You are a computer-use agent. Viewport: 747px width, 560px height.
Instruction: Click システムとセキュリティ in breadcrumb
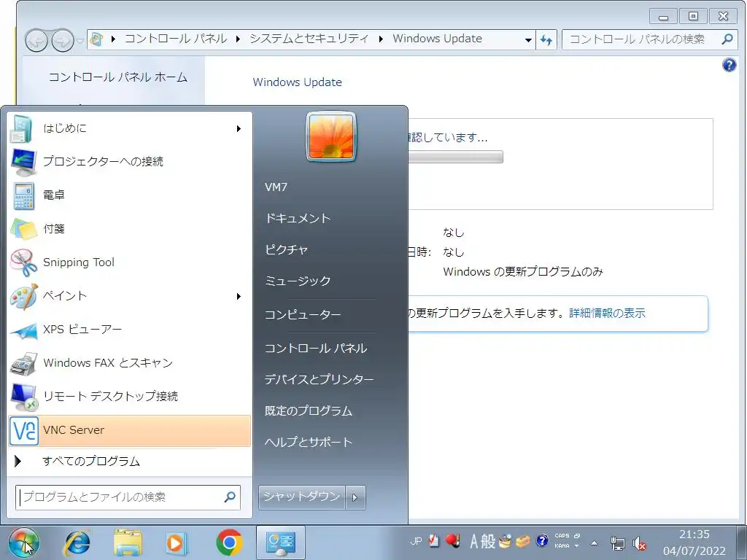(x=309, y=39)
